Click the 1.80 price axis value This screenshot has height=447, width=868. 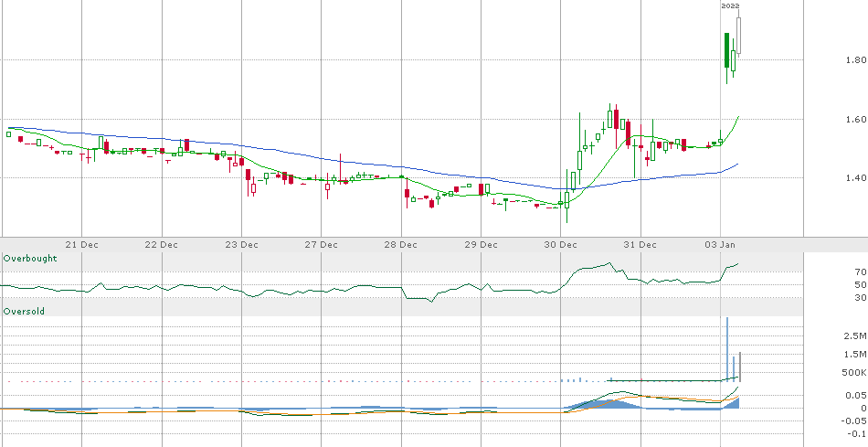pos(856,59)
